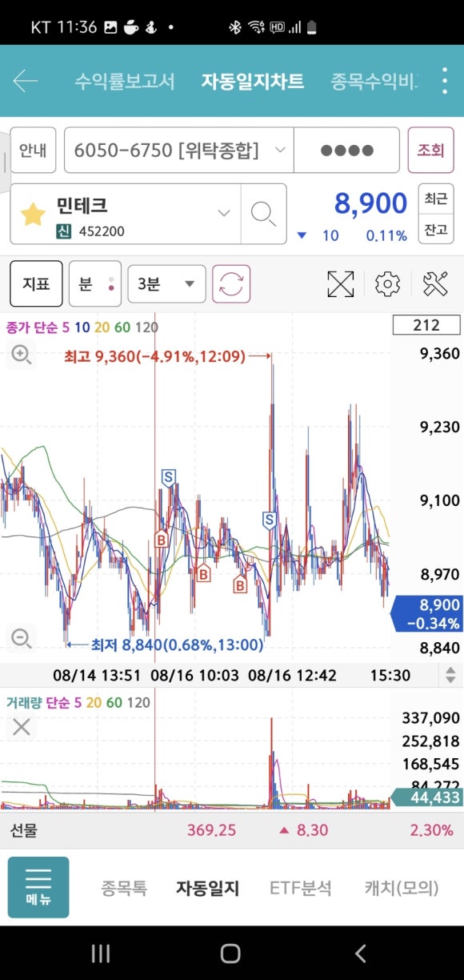Open the 지표 indicators button

coord(36,283)
